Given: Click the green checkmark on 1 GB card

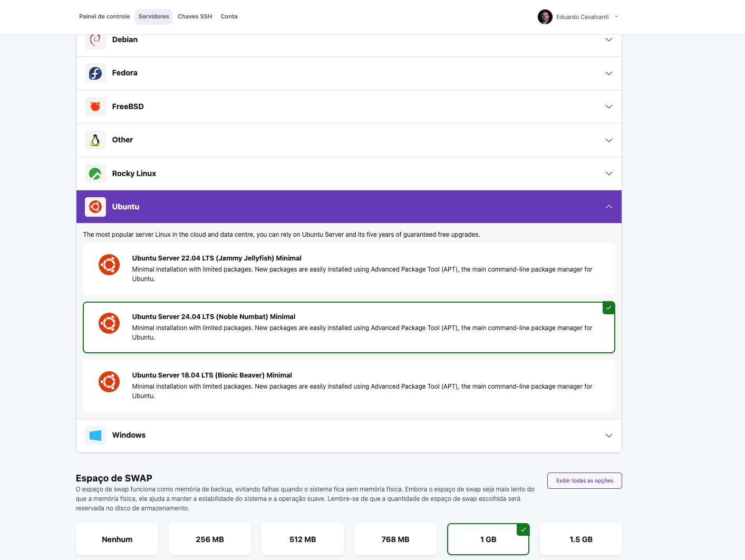Looking at the screenshot, I should tap(523, 529).
